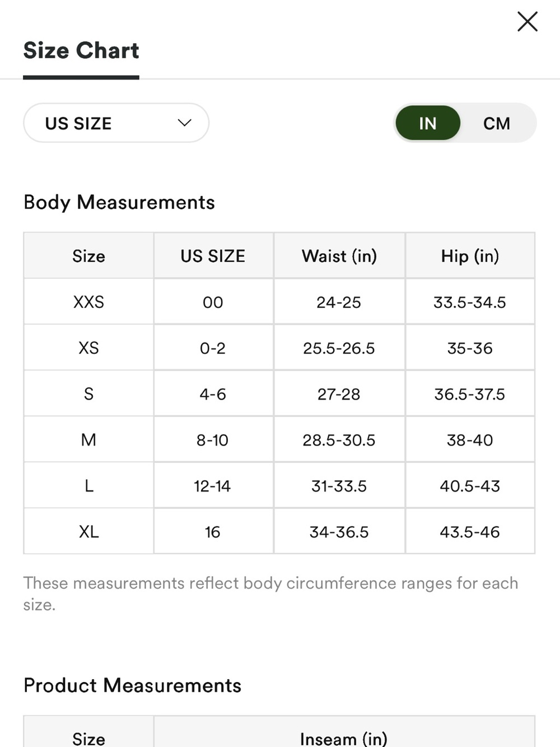
Task: Click the M size cell
Action: (x=88, y=440)
